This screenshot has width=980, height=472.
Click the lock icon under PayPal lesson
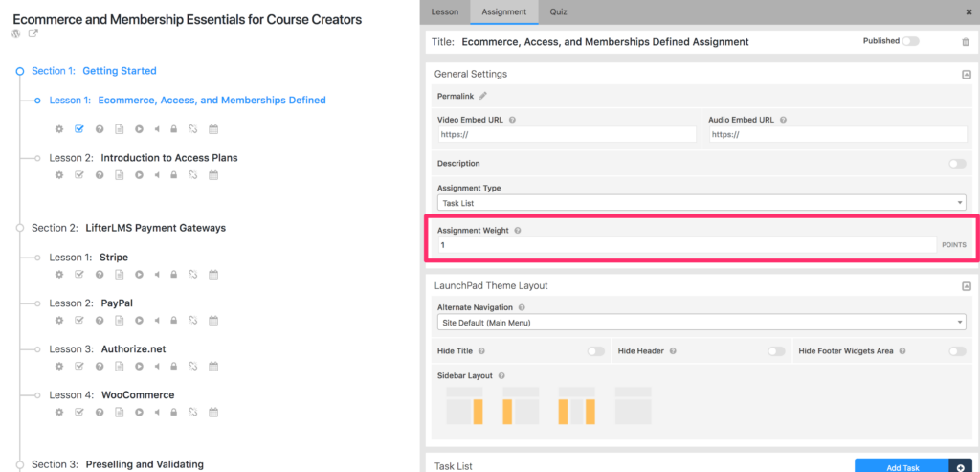click(174, 321)
